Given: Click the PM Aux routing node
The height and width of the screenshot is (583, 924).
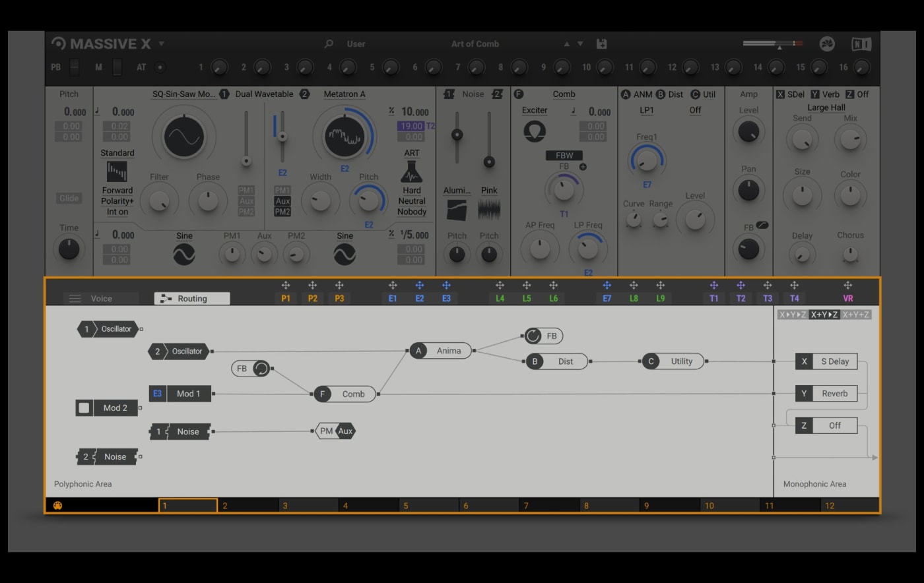Looking at the screenshot, I should [x=336, y=431].
